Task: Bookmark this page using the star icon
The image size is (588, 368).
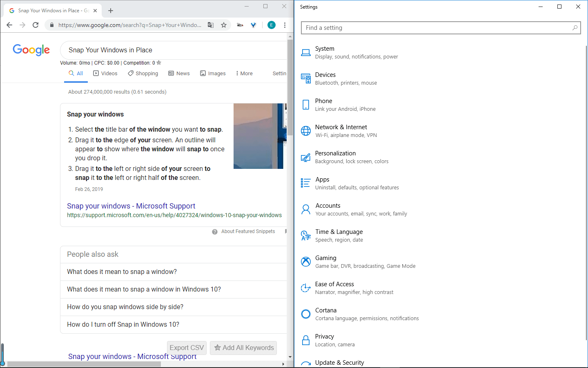Action: click(x=224, y=25)
